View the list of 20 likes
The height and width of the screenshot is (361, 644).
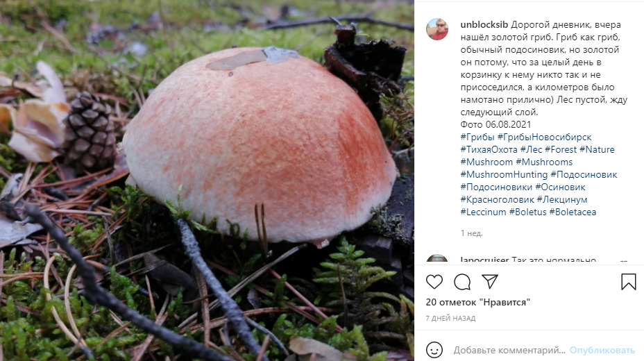click(477, 302)
